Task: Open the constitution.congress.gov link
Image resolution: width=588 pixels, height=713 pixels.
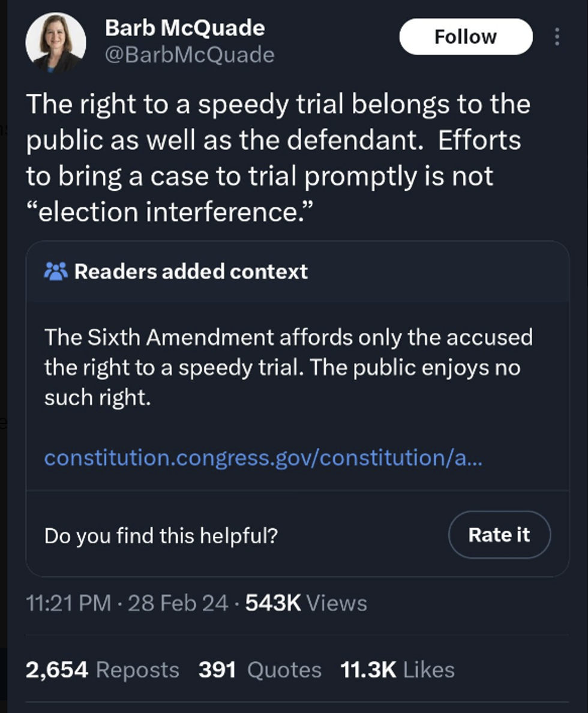Action: [263, 458]
